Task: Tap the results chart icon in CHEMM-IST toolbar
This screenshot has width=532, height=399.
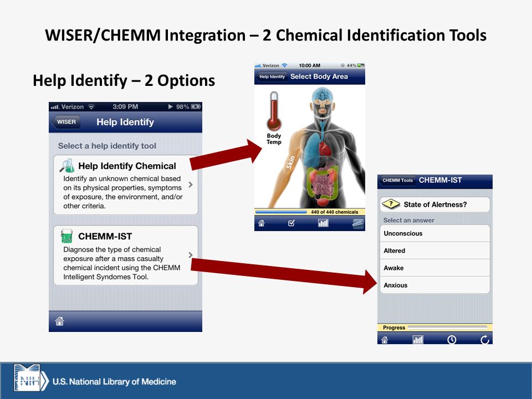Action: pos(418,339)
